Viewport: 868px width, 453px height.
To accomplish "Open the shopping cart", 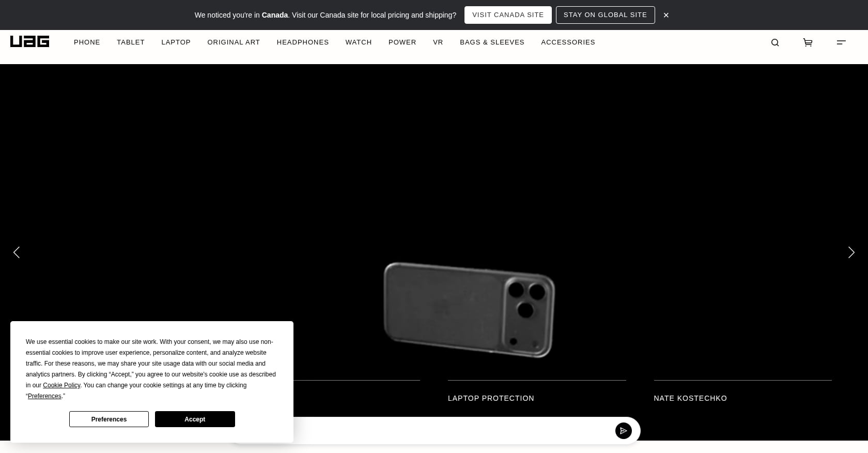I will [x=808, y=42].
